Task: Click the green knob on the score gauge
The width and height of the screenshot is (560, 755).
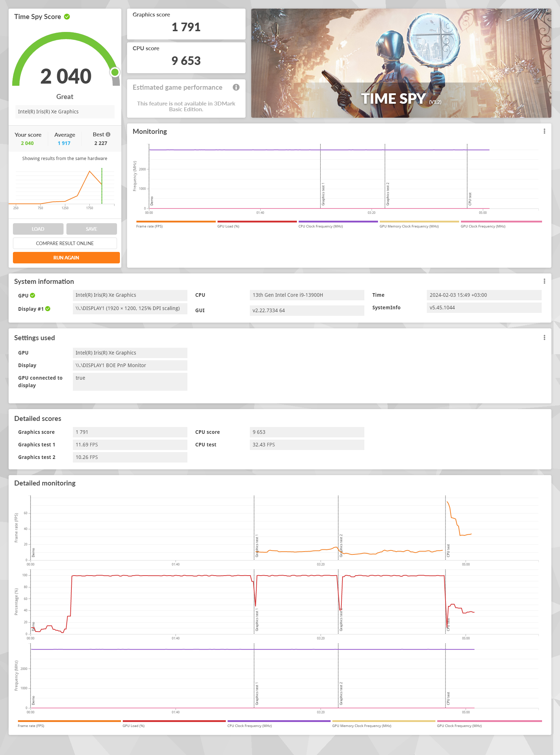Action: tap(115, 72)
